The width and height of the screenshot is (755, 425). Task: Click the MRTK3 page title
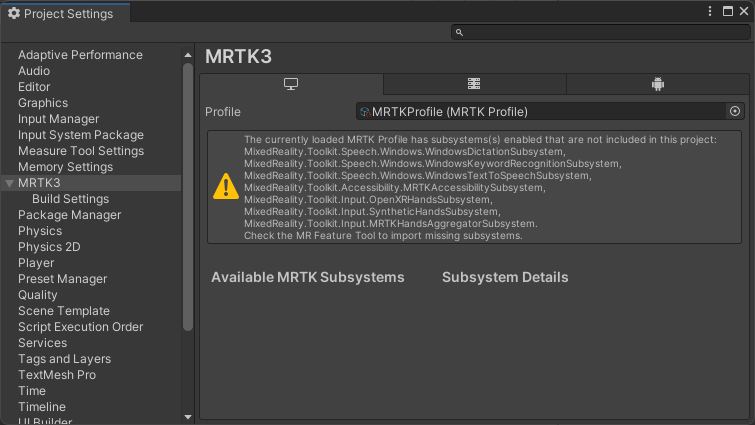pyautogui.click(x=238, y=56)
